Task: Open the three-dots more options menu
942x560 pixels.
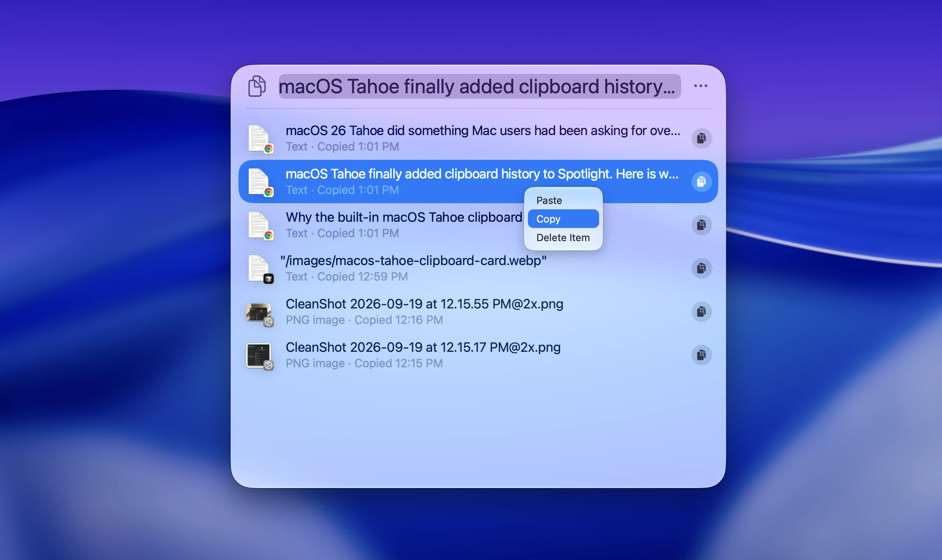Action: tap(701, 86)
